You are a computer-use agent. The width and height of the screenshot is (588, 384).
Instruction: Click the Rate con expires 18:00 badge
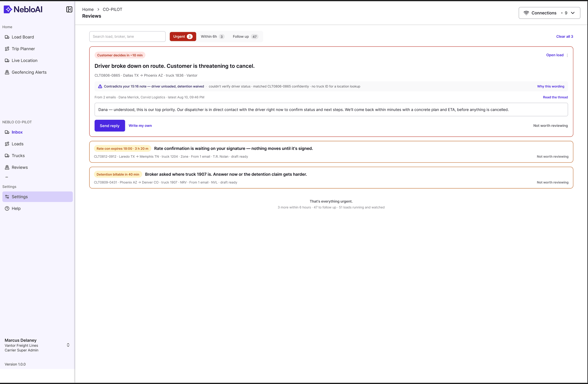coord(122,149)
